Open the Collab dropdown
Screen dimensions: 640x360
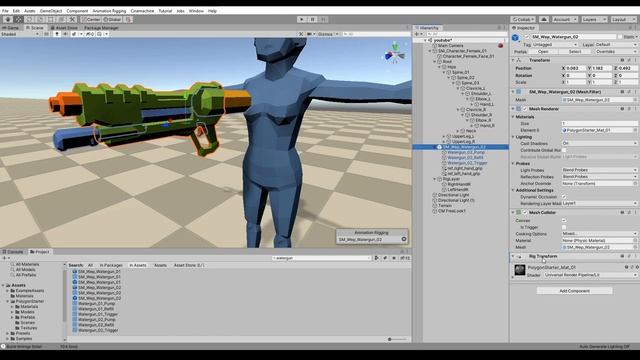(523, 19)
